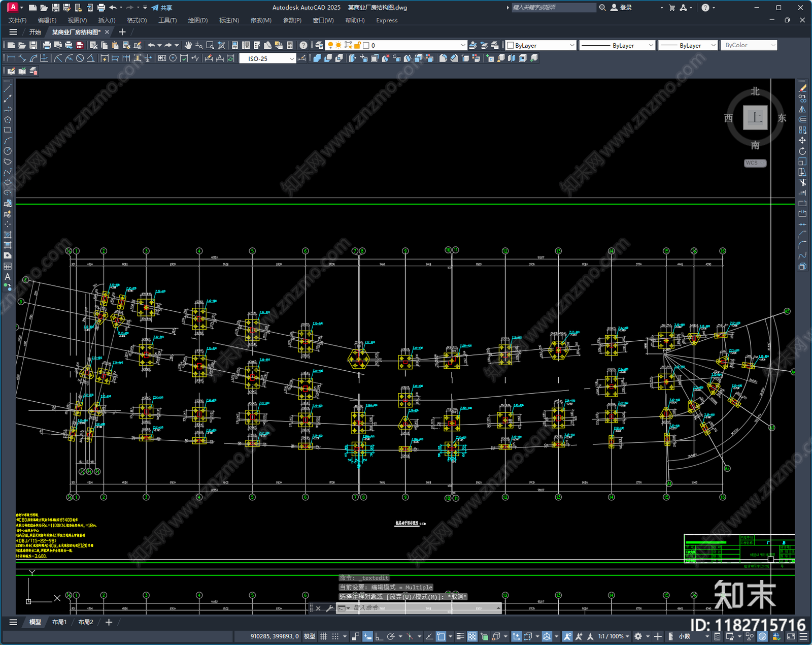Viewport: 812px width, 645px height.
Task: Select the Rotate tool in modify toolbar
Action: [802, 151]
